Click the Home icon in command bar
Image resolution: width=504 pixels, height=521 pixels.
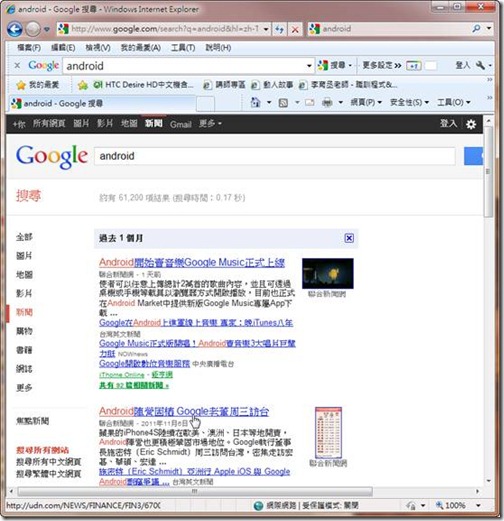pos(255,102)
